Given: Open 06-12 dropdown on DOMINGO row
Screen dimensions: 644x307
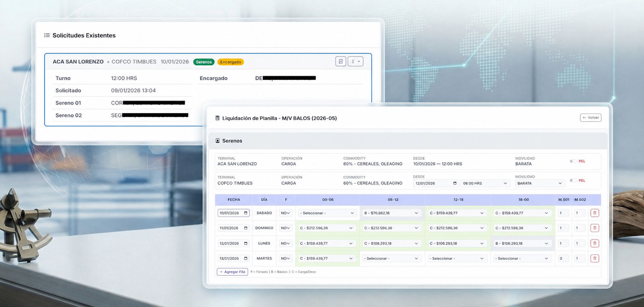Looking at the screenshot, I should [391, 228].
